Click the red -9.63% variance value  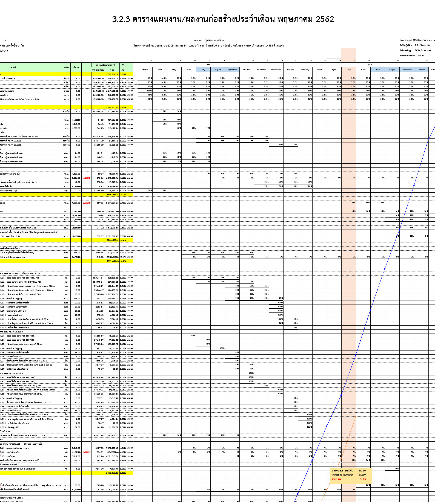point(362,479)
